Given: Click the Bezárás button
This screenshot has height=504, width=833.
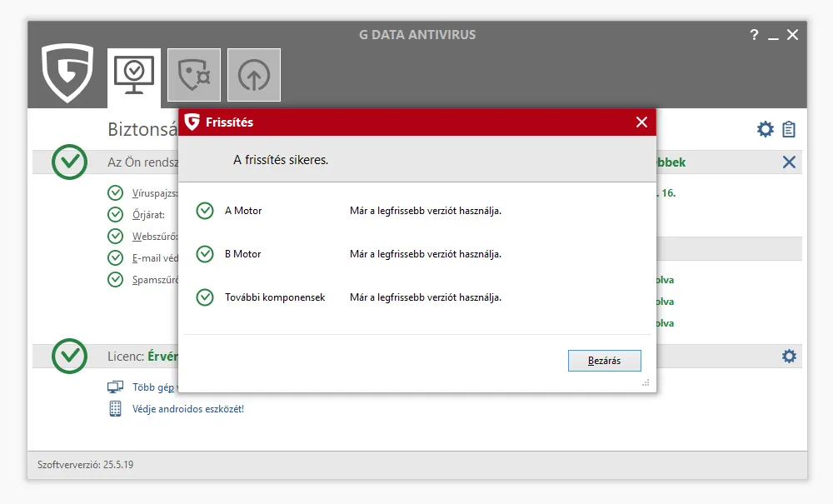Looking at the screenshot, I should pyautogui.click(x=604, y=361).
